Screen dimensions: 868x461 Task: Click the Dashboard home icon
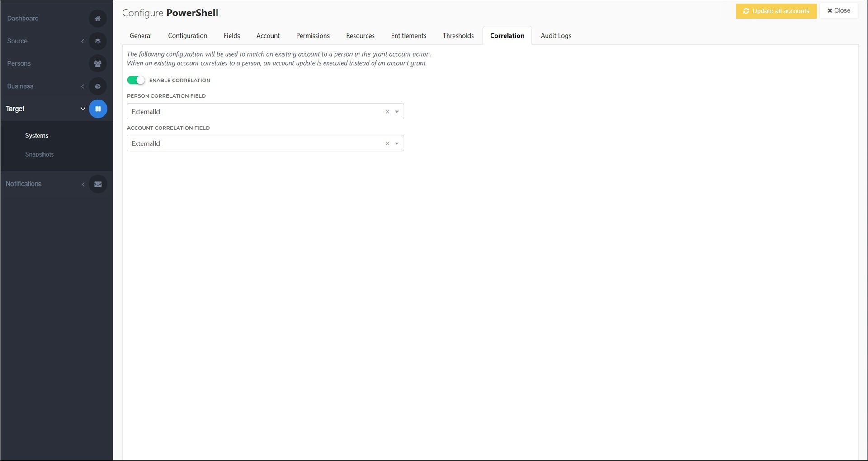98,19
